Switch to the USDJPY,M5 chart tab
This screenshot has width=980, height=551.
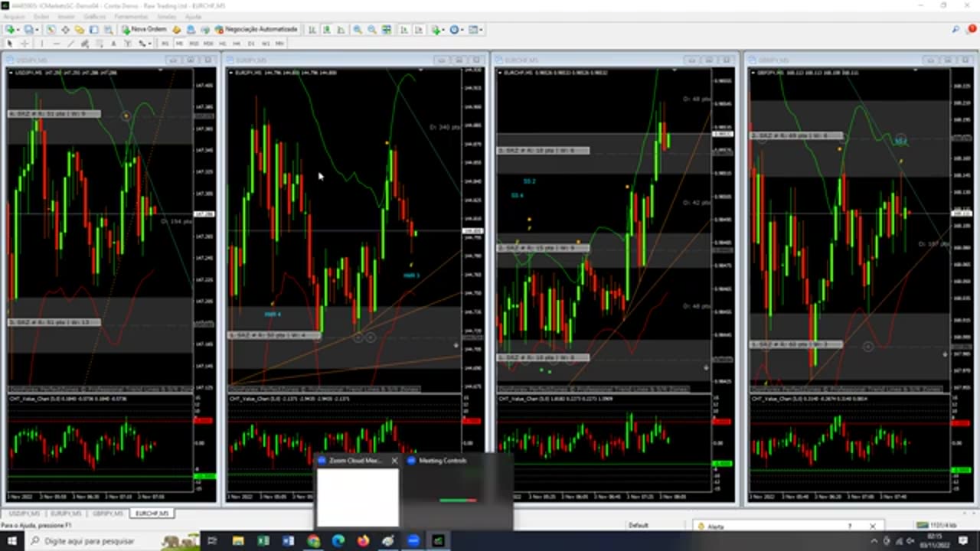(23, 514)
